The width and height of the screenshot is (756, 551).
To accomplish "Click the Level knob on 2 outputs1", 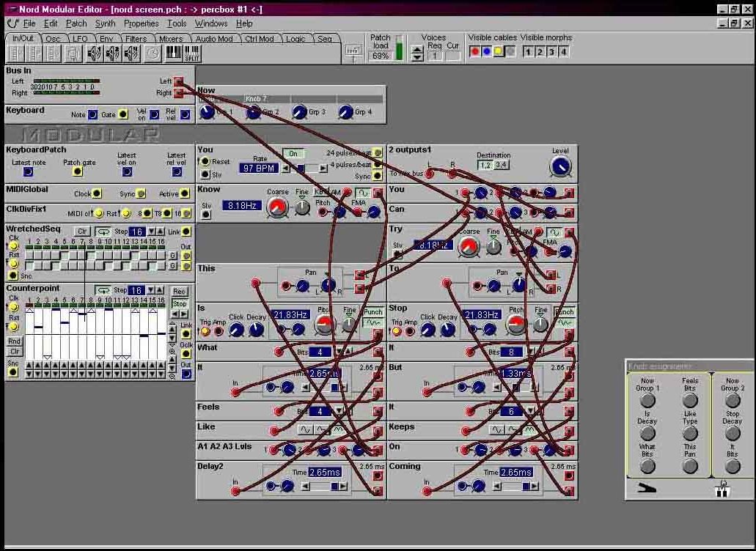I will click(560, 166).
